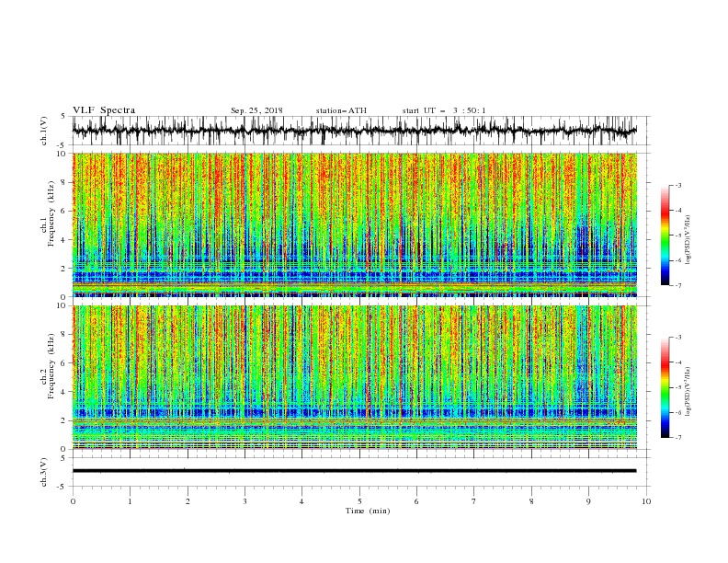
Task: Click the 'VLF Spectra' title text
Action: pyautogui.click(x=104, y=110)
